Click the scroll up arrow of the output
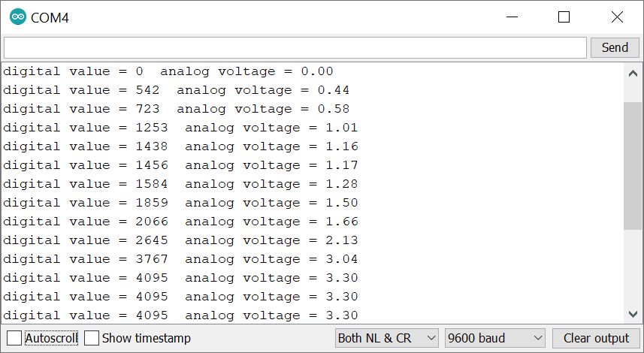 pos(633,73)
